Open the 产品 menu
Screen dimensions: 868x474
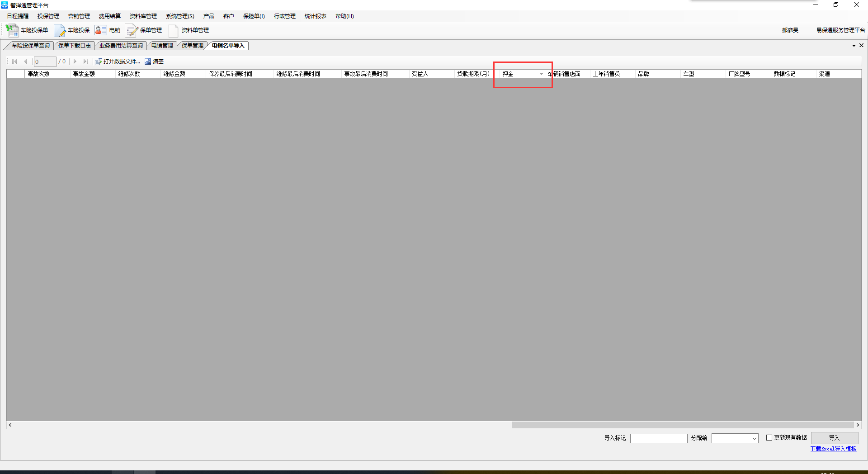pos(209,16)
